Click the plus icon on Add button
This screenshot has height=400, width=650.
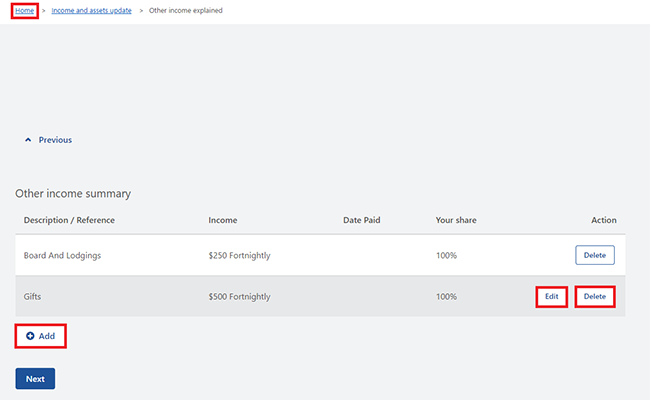pos(30,336)
